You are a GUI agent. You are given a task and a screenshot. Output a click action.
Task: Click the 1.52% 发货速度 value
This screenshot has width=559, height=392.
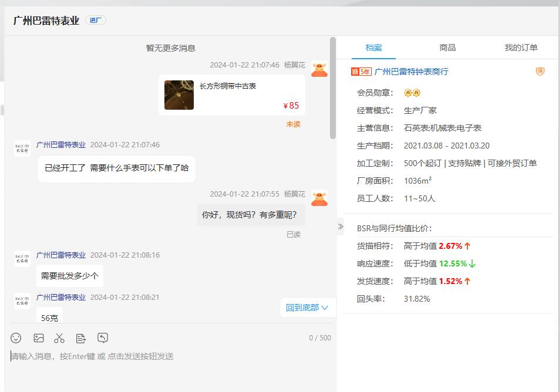coord(450,281)
